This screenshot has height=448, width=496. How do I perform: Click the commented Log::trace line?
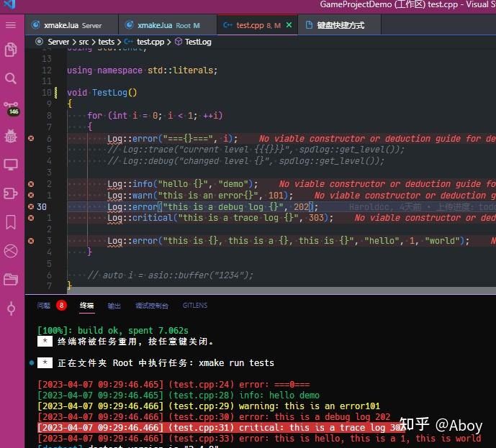click(256, 150)
